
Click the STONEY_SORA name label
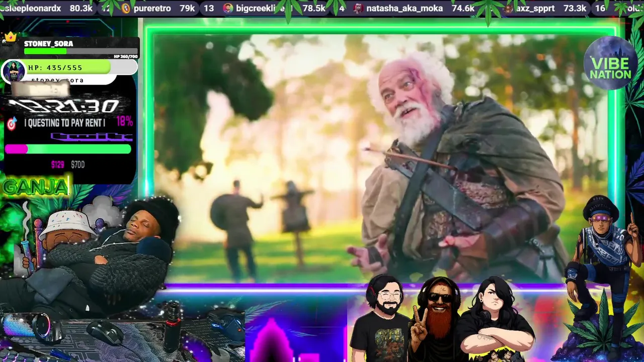(x=48, y=44)
